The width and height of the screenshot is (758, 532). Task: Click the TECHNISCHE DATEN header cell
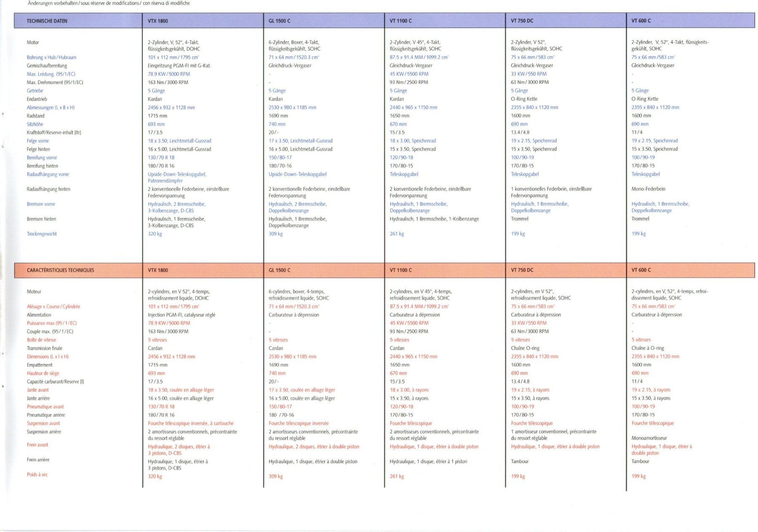click(78, 21)
